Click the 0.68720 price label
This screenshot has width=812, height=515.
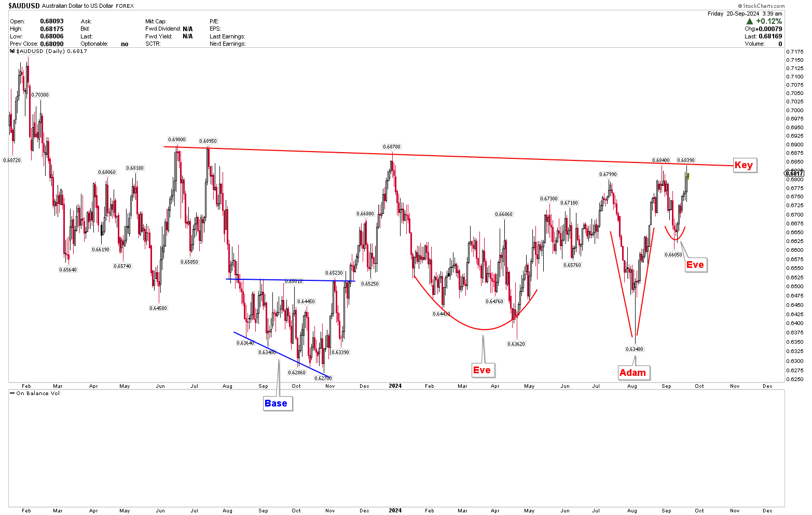12,160
